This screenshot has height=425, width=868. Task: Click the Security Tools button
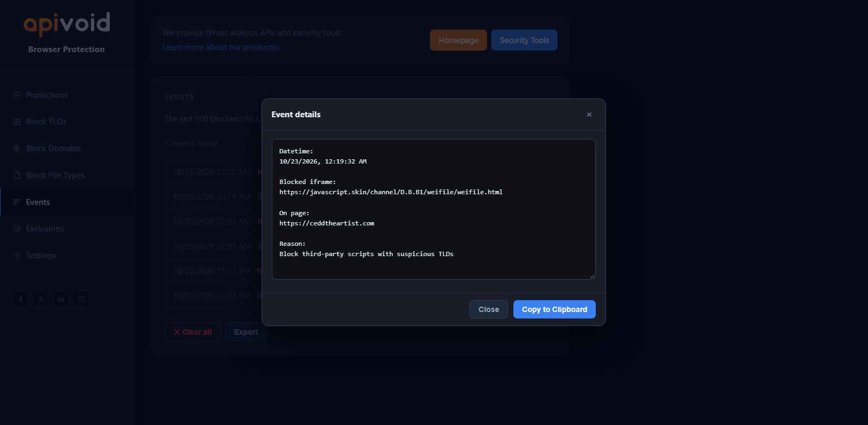click(524, 40)
